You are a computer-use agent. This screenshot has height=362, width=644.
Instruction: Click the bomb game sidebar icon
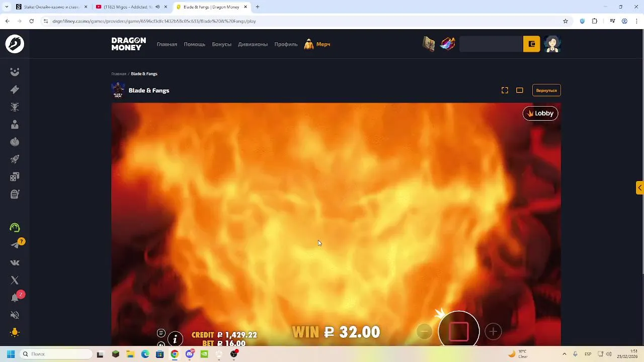(x=15, y=142)
